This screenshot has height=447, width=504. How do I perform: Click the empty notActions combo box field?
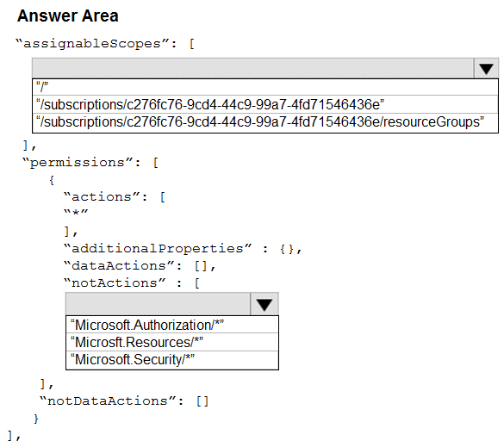[x=158, y=304]
